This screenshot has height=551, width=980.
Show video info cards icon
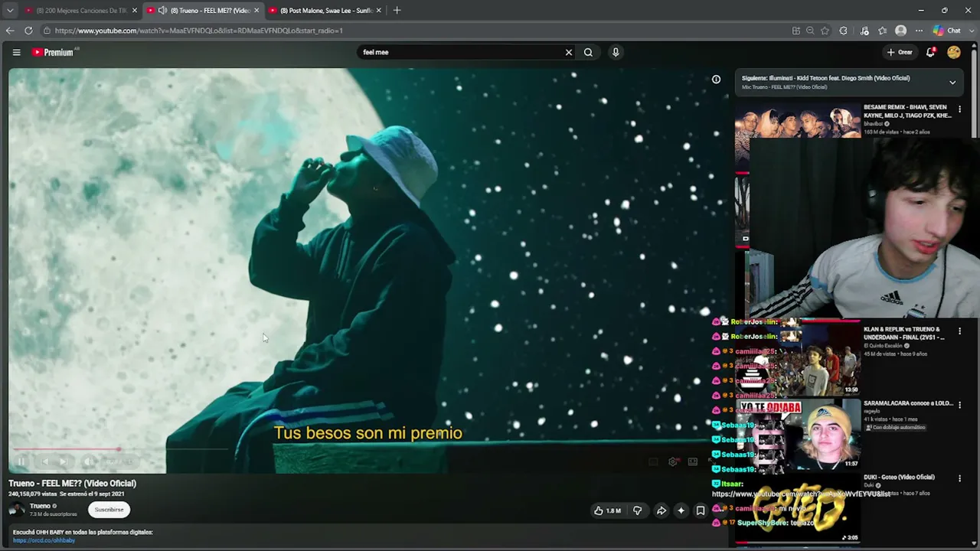click(x=716, y=79)
